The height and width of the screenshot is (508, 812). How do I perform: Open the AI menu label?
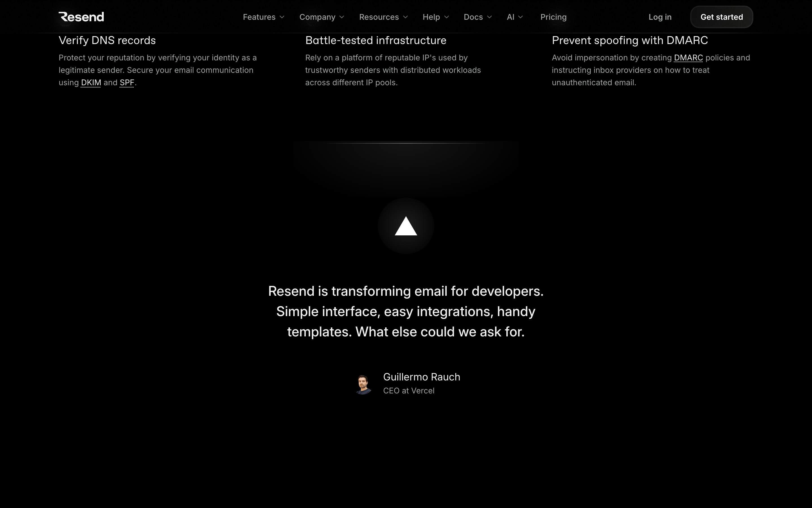510,17
